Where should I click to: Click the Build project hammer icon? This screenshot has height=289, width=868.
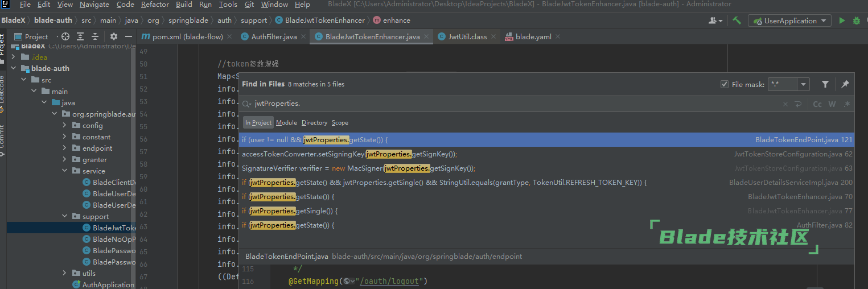[x=737, y=20]
